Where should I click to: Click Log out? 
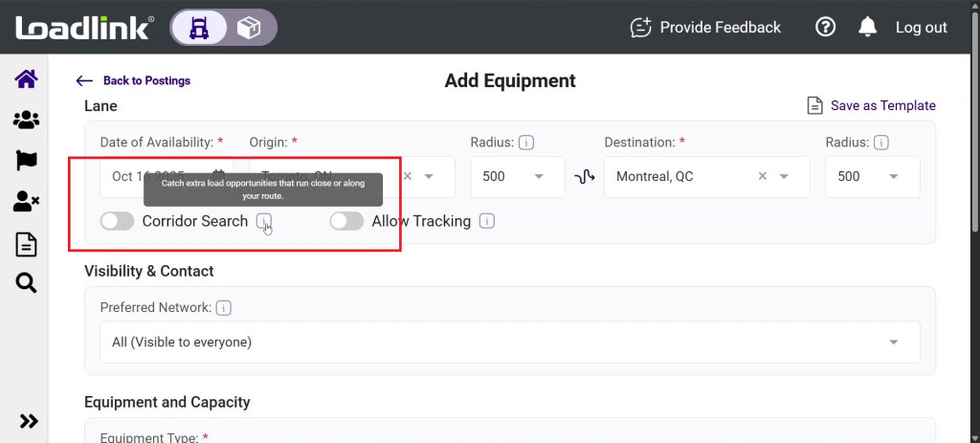click(x=921, y=28)
